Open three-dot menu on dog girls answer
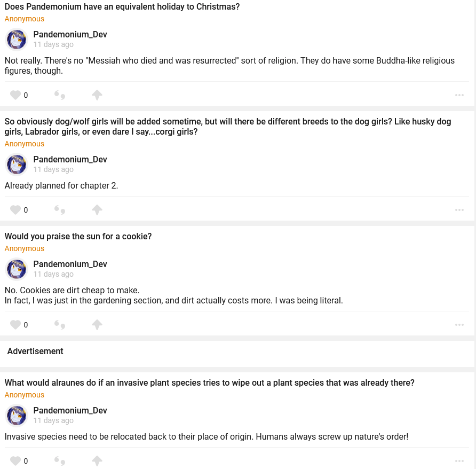Image resolution: width=476 pixels, height=469 pixels. pos(459,210)
